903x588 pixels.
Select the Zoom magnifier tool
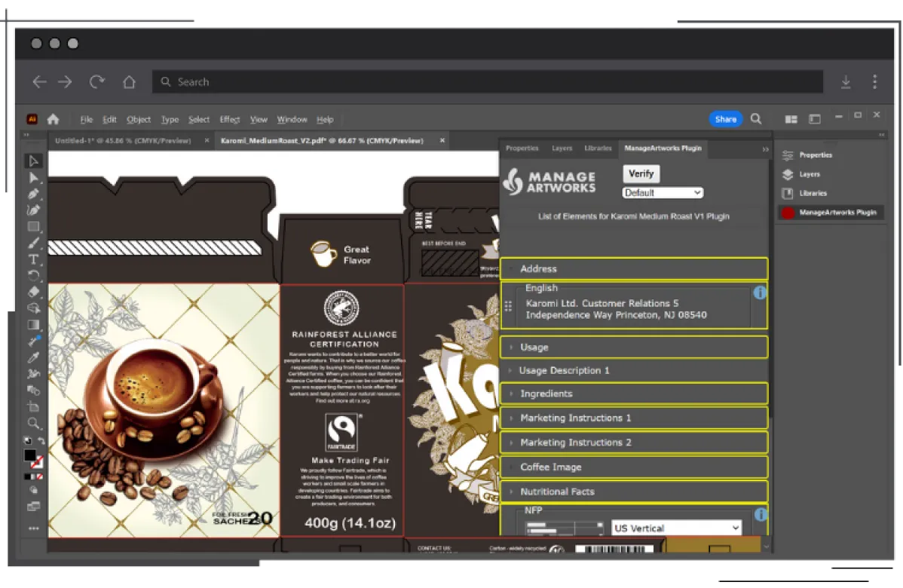tap(33, 424)
